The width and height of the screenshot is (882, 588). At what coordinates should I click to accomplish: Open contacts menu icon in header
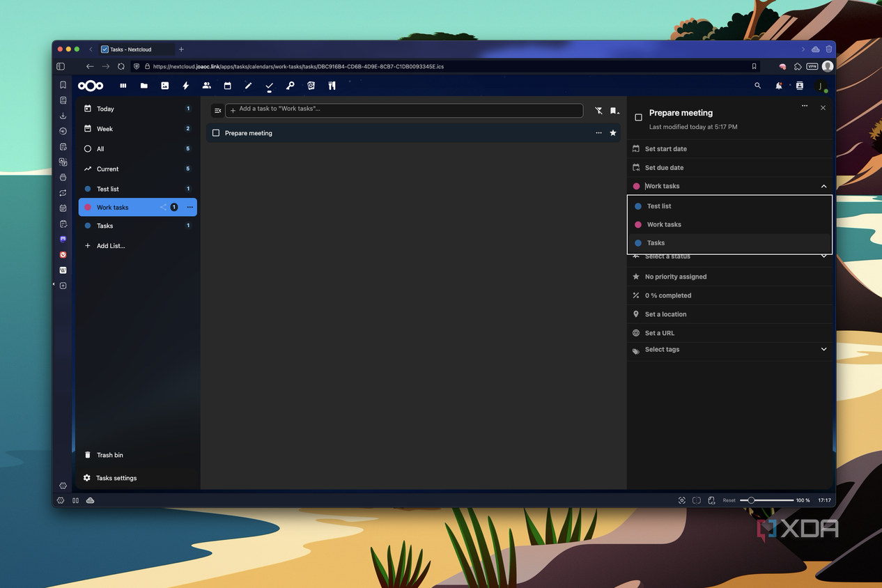(x=800, y=86)
